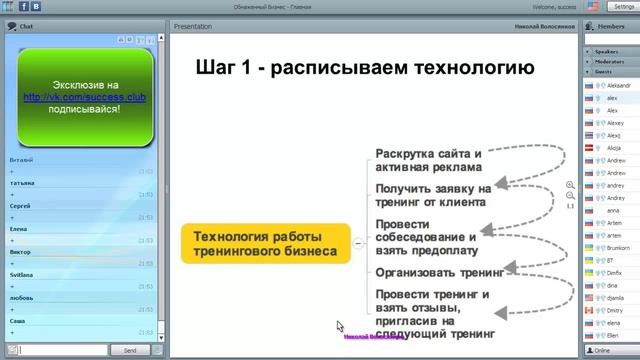Click the Ukrainian flag next to Brumkorn
This screenshot has width=640, height=360.
pyautogui.click(x=589, y=248)
